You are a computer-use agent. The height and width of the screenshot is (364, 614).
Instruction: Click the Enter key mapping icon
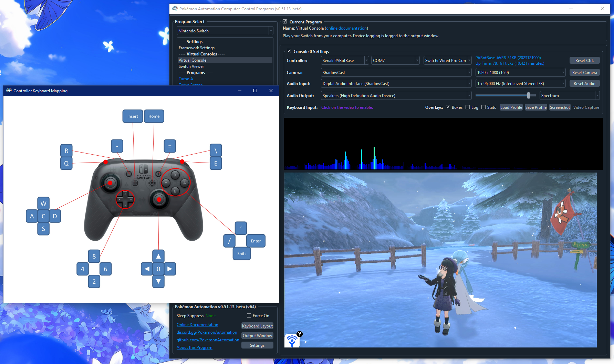coord(256,241)
